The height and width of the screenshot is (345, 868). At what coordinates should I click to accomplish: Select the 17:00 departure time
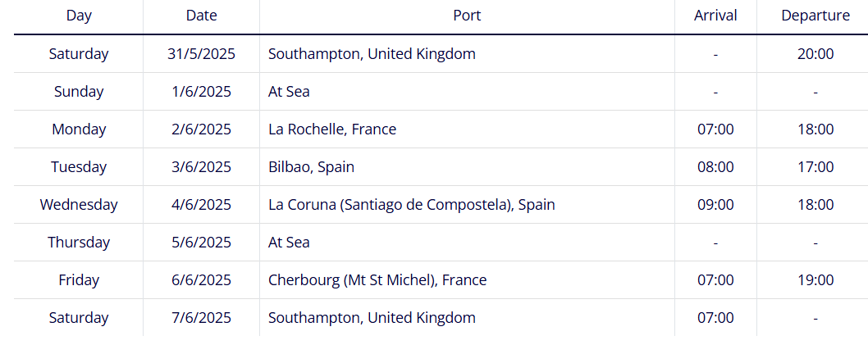pos(815,167)
